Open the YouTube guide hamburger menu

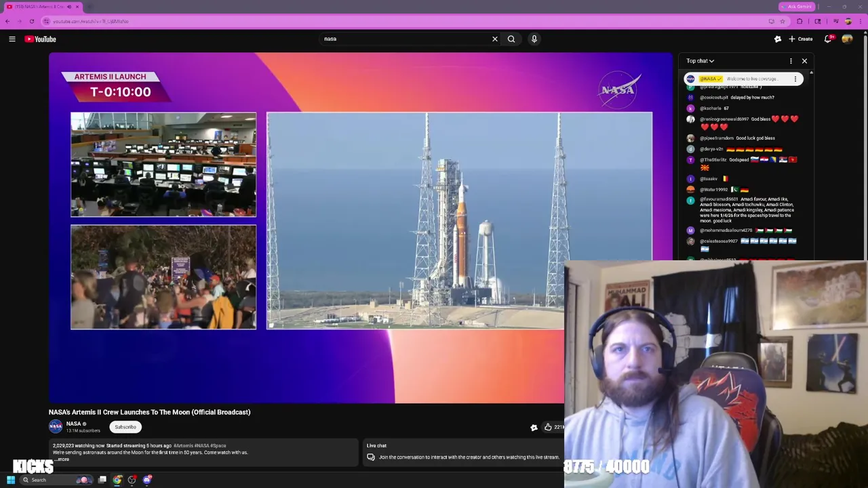[x=12, y=39]
